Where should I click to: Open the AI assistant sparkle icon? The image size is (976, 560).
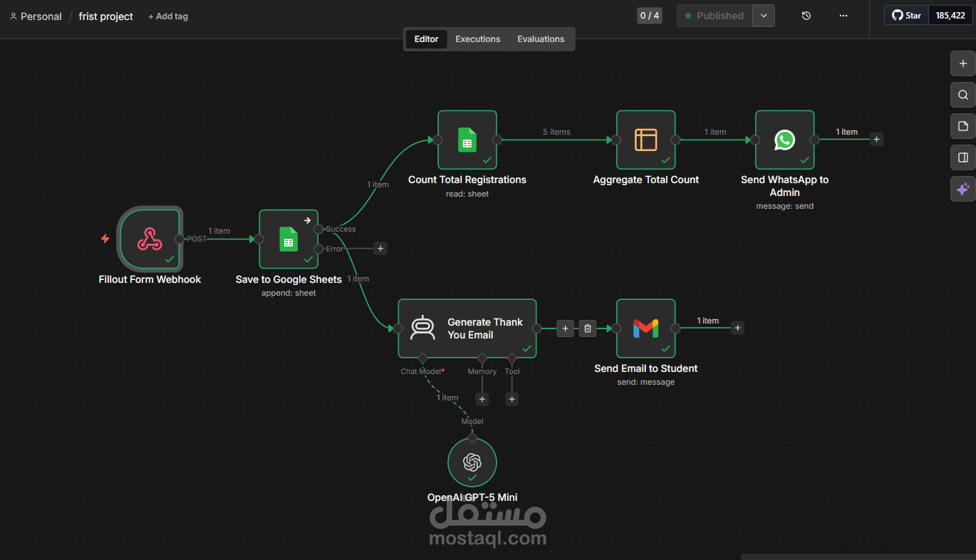coord(962,190)
